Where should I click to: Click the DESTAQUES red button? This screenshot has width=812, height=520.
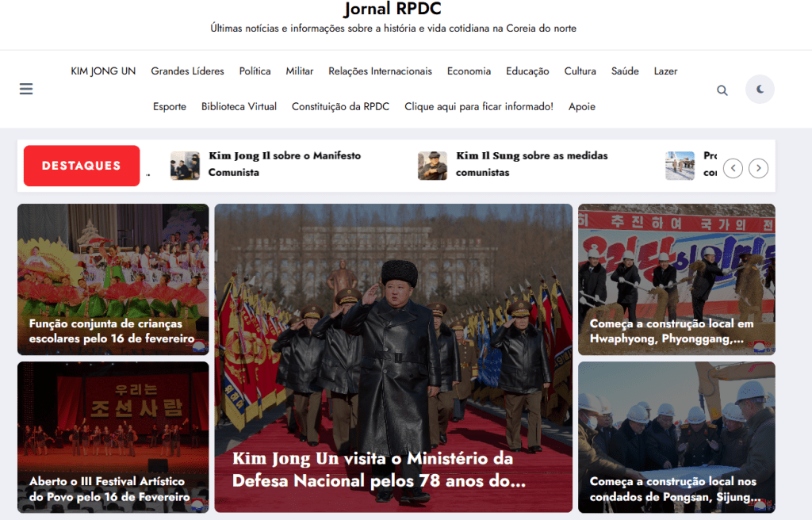pyautogui.click(x=82, y=166)
